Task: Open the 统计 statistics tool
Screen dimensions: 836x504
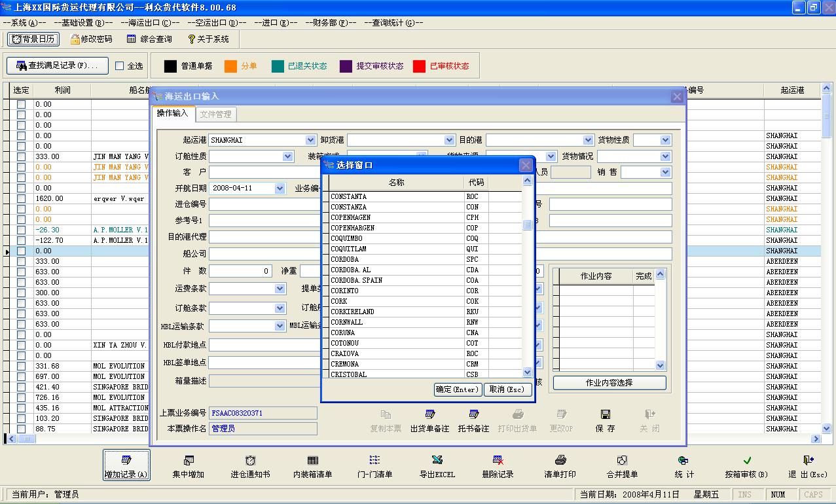Action: (x=683, y=465)
